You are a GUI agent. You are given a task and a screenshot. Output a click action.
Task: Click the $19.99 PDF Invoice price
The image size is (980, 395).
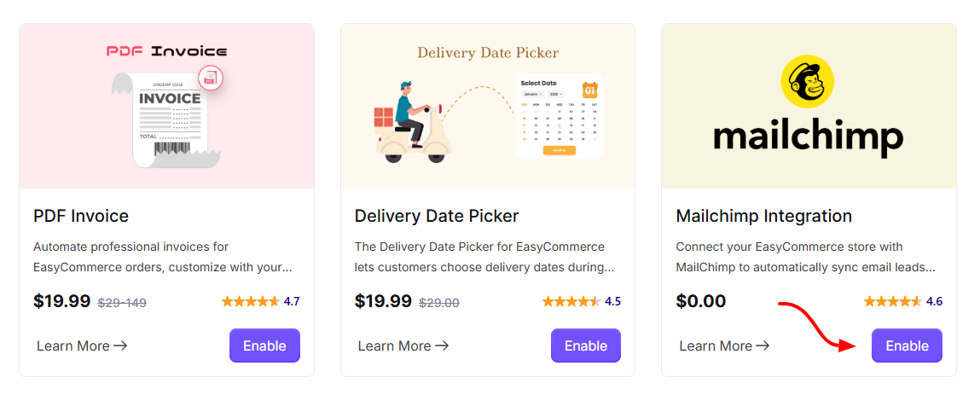coord(62,301)
